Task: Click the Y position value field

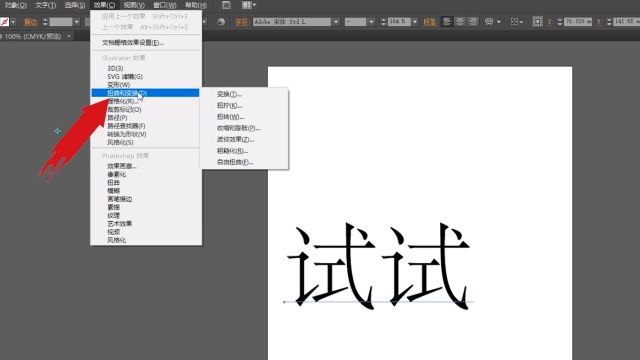Action: click(x=627, y=22)
